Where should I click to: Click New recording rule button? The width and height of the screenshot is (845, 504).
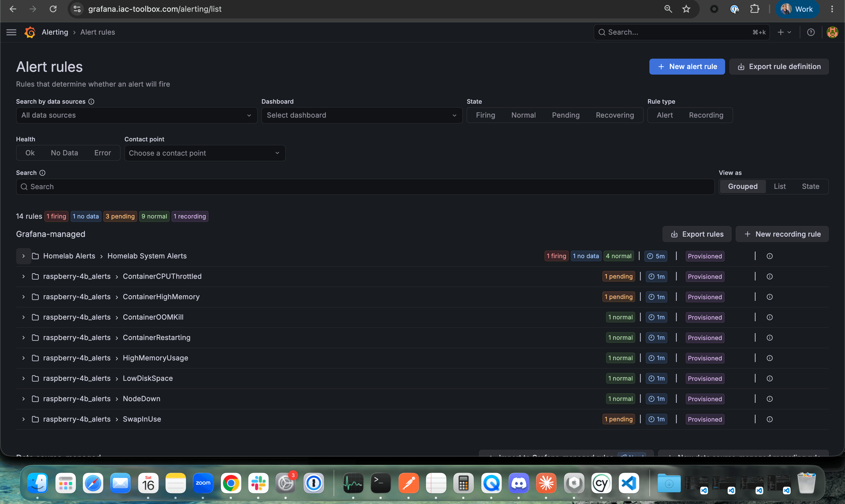point(782,234)
